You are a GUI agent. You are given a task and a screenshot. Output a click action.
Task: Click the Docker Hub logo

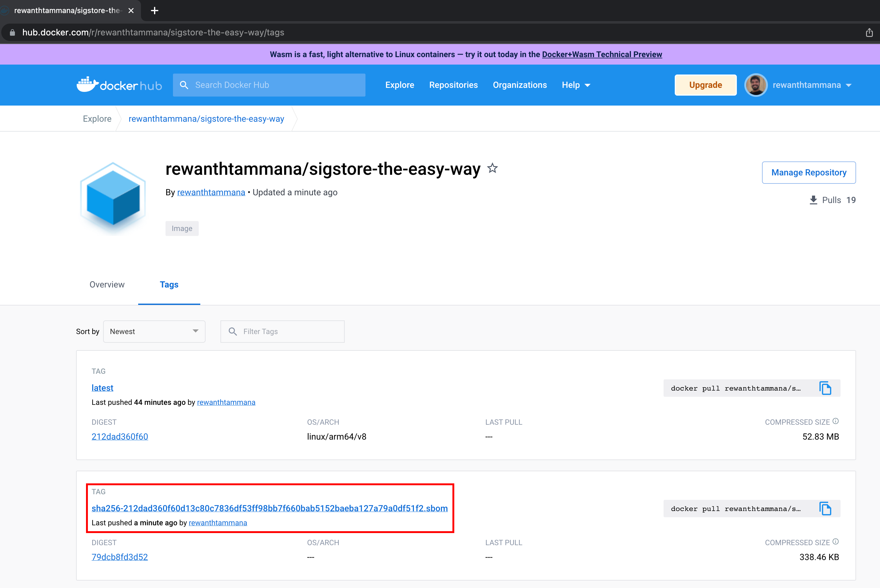(x=119, y=85)
